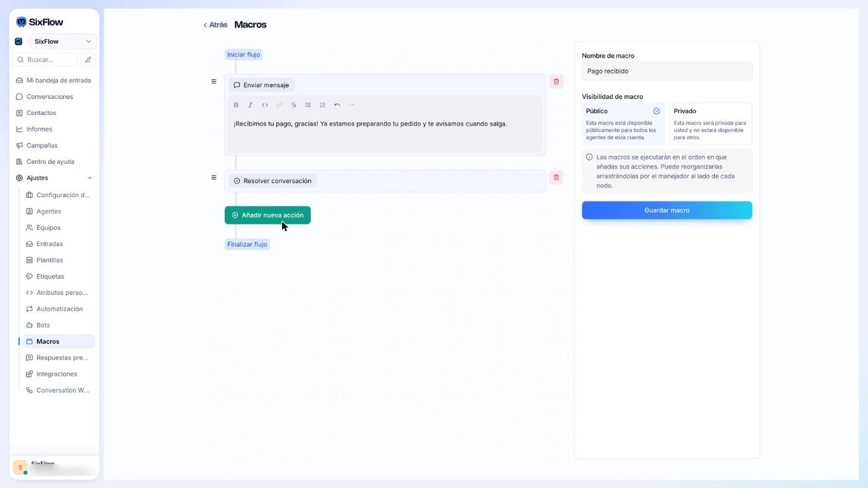Insert inline code in message editor
This screenshot has width=868, height=488.
(x=265, y=105)
